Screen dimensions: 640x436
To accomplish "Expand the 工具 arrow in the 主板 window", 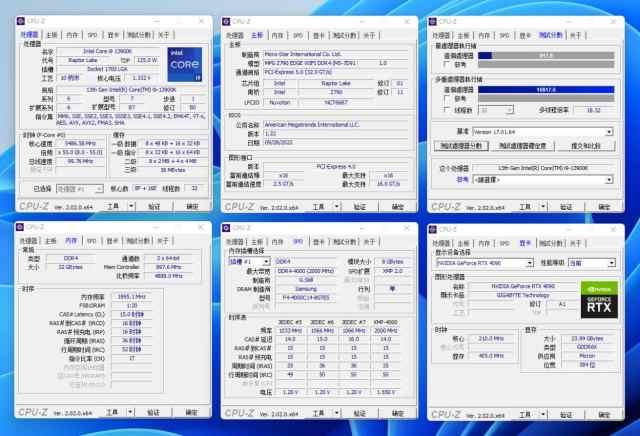I will click(337, 207).
